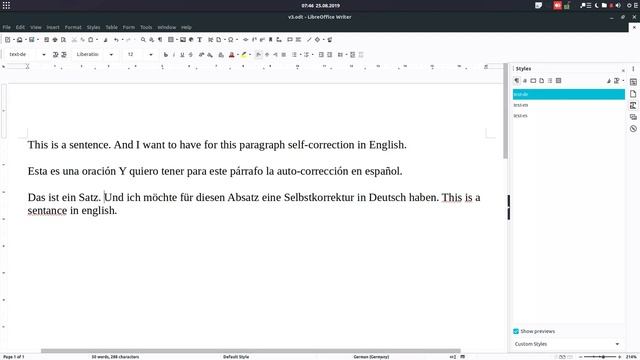Clear direct formatting icon
Viewport: 640px width, 360px height.
coord(221,54)
